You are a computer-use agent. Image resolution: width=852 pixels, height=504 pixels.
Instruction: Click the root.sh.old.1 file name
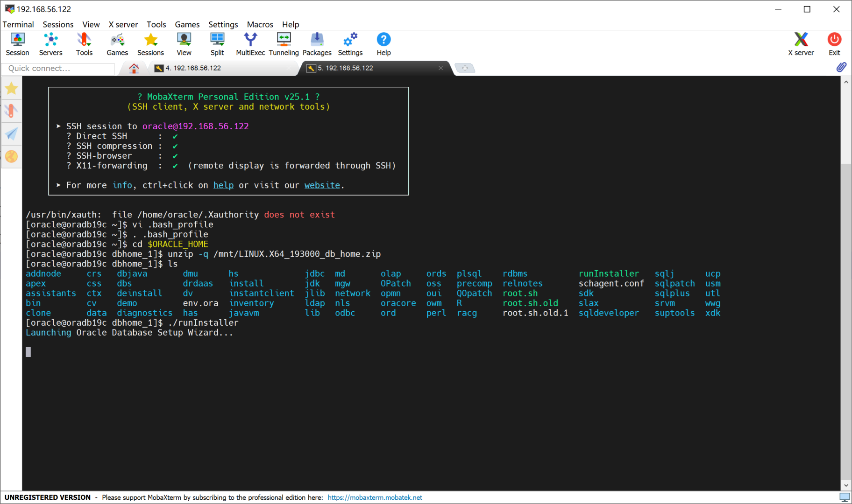535,313
